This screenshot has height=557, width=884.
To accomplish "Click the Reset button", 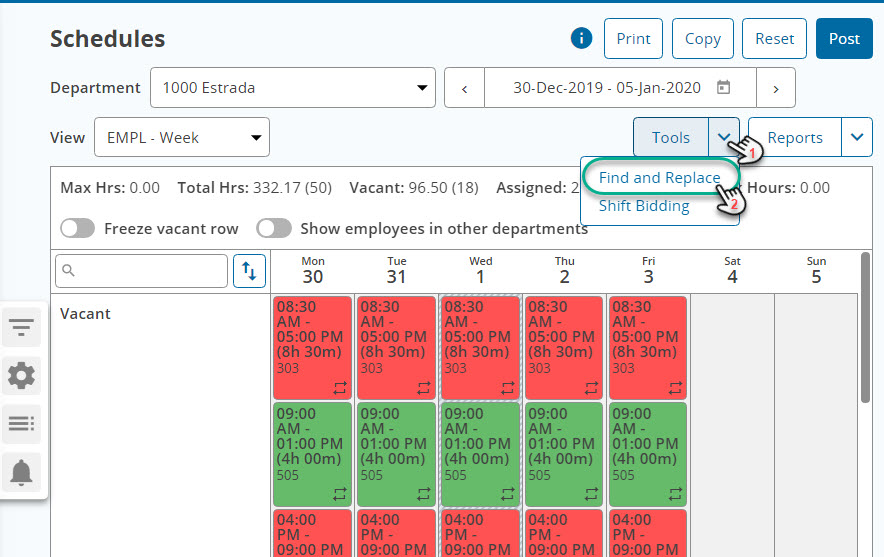I will (x=774, y=38).
